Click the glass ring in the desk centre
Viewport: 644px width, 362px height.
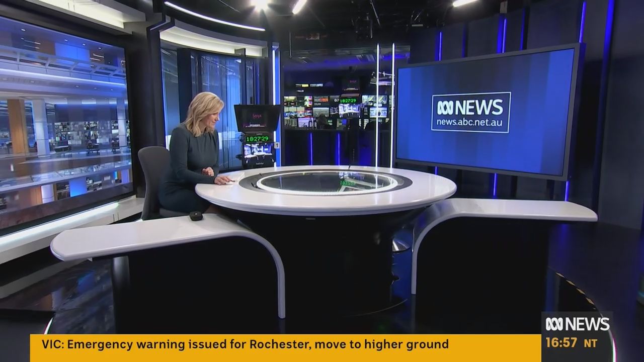coord(327,182)
